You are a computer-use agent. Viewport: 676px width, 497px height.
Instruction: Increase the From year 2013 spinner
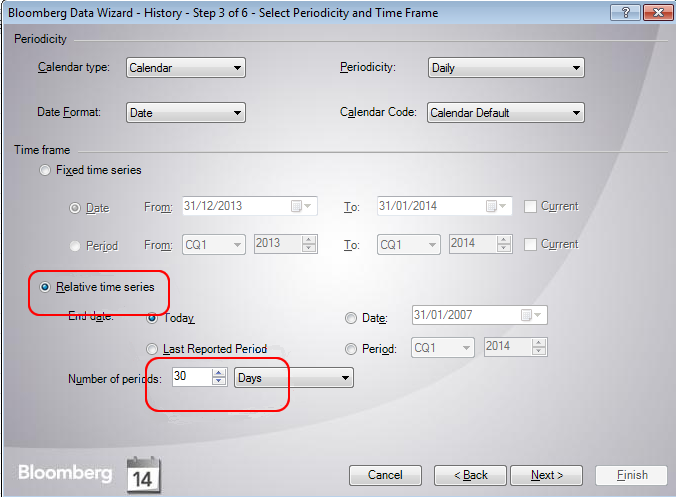pyautogui.click(x=309, y=240)
